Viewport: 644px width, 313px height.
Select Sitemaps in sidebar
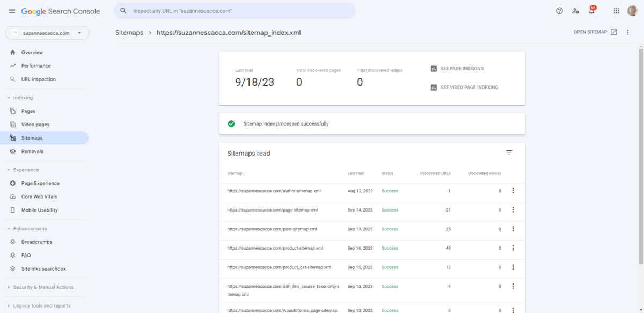pos(45,138)
